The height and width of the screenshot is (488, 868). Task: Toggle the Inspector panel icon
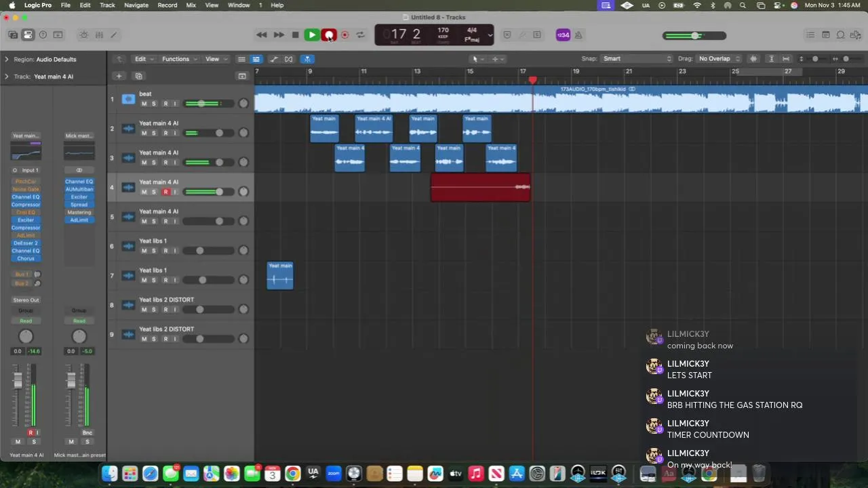pos(28,35)
